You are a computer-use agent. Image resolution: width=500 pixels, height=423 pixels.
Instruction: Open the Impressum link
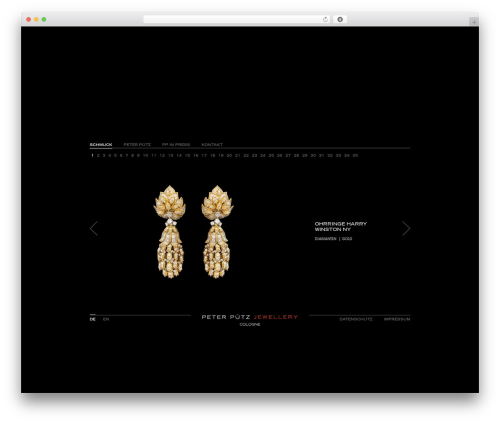coord(397,319)
